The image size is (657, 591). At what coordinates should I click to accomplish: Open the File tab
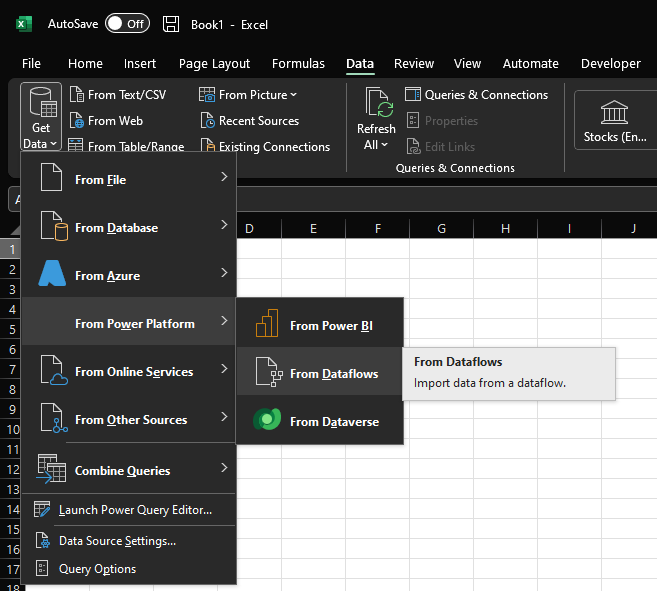(31, 63)
